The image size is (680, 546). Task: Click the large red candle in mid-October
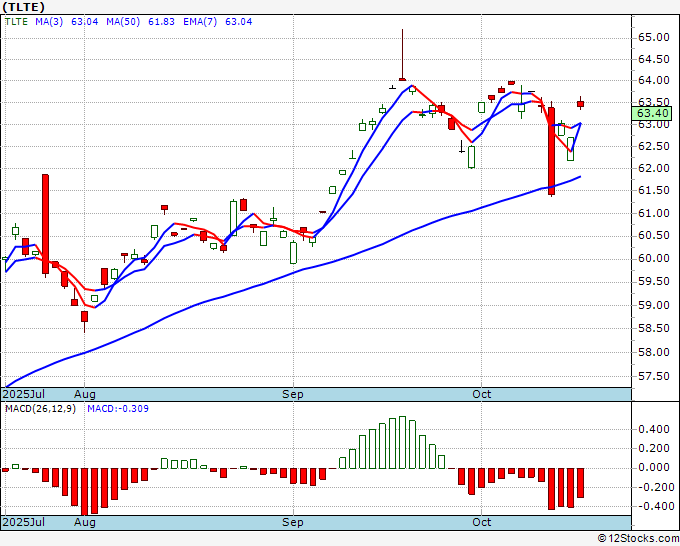pyautogui.click(x=551, y=150)
